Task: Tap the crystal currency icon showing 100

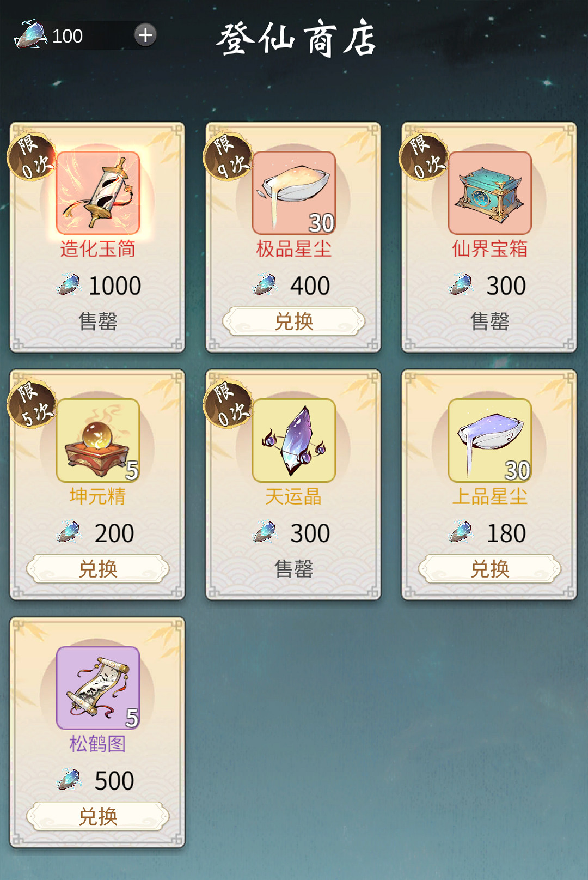Action: pos(31,35)
